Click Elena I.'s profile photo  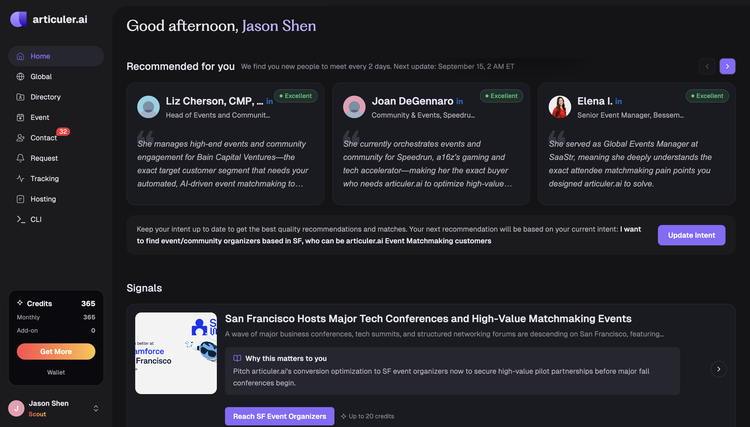coord(560,107)
